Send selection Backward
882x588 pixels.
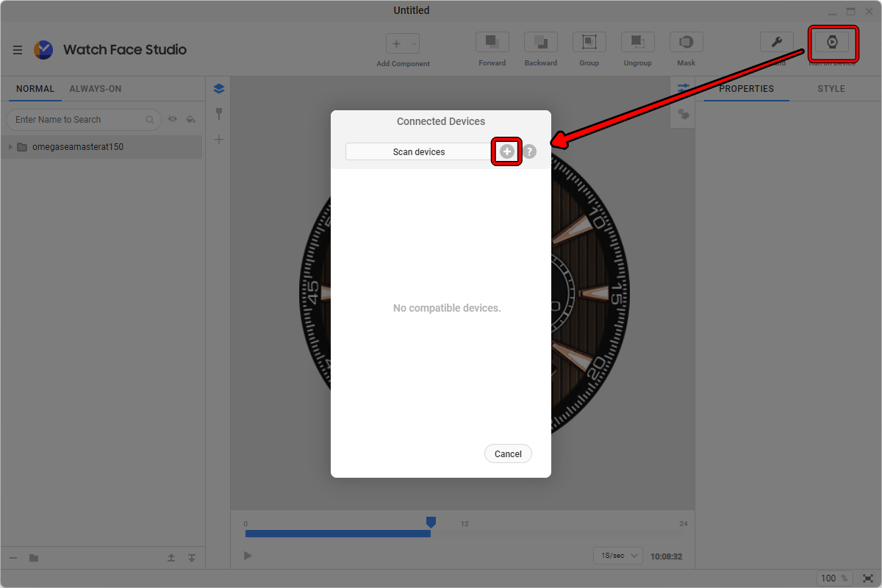540,42
